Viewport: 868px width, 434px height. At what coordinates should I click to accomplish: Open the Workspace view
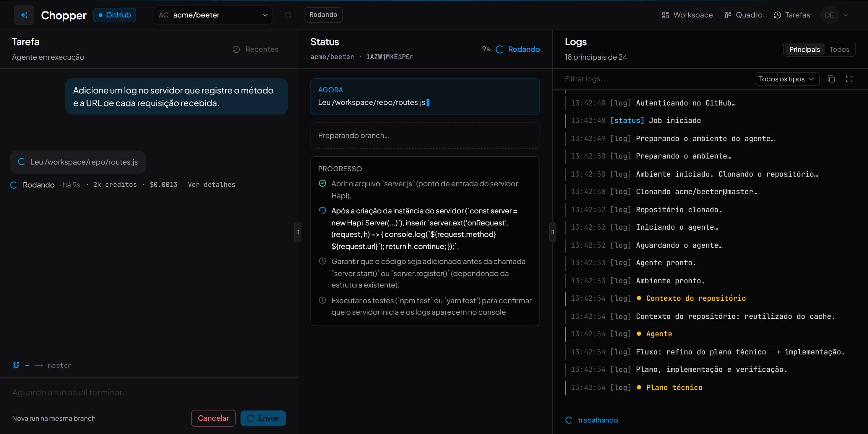pyautogui.click(x=687, y=15)
